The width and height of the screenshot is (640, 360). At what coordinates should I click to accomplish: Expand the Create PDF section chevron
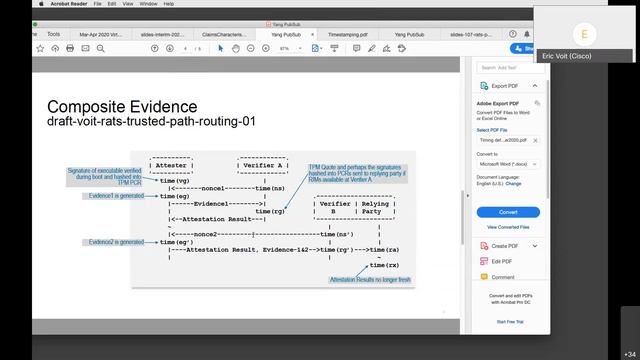pos(535,246)
